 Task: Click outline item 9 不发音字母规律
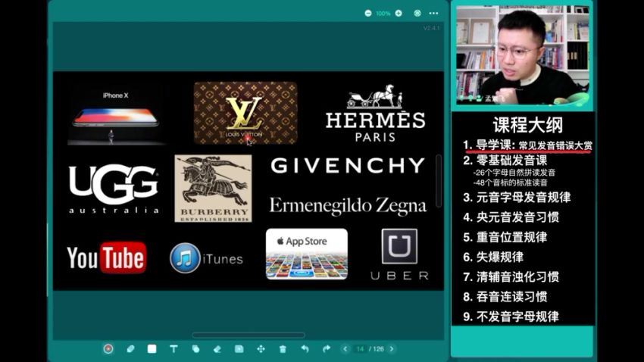click(511, 317)
